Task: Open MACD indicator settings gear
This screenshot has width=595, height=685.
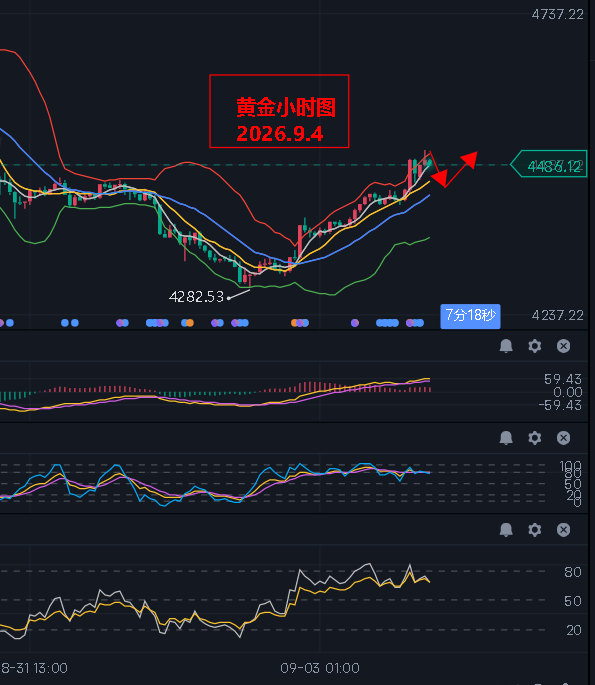Action: [535, 346]
